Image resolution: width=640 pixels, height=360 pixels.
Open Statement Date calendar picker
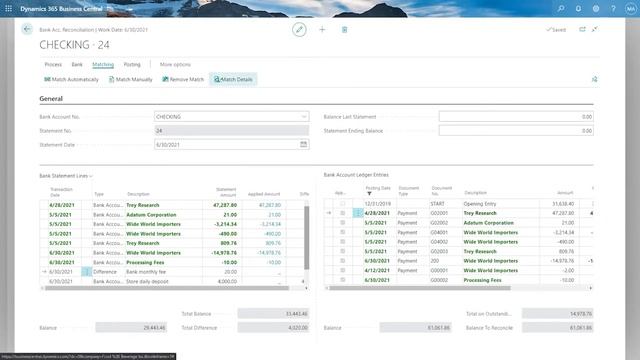pyautogui.click(x=303, y=144)
